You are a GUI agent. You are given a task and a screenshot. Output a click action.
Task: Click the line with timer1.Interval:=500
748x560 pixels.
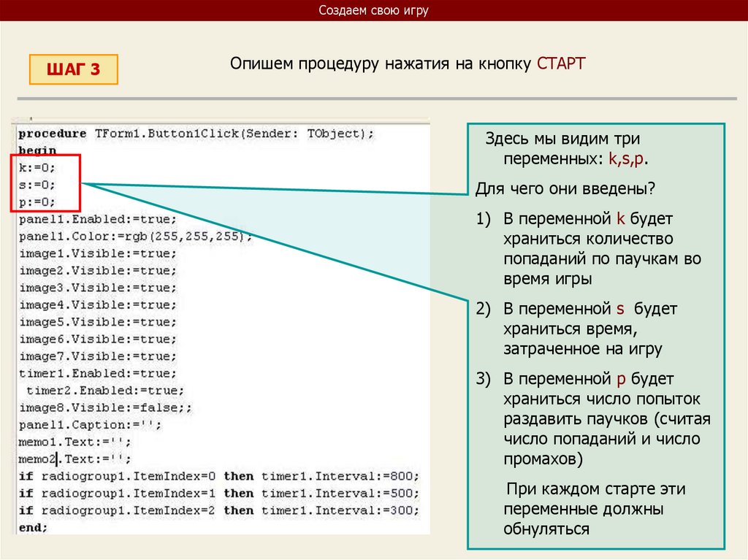(219, 494)
